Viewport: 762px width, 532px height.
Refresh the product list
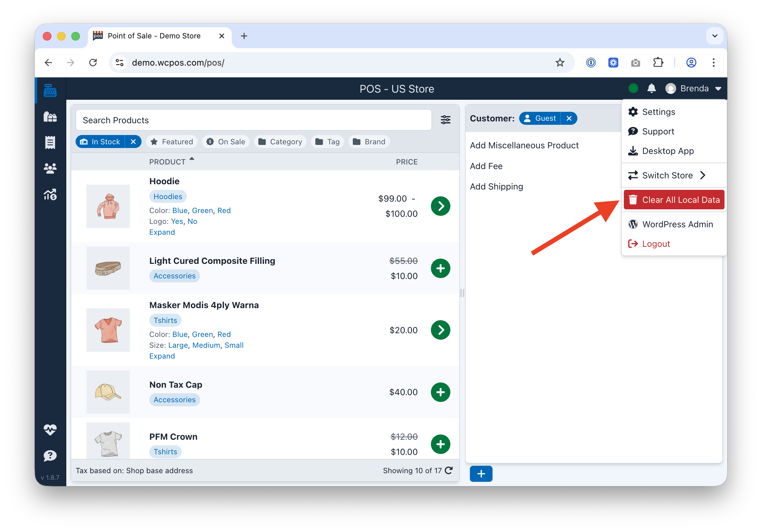coord(449,470)
